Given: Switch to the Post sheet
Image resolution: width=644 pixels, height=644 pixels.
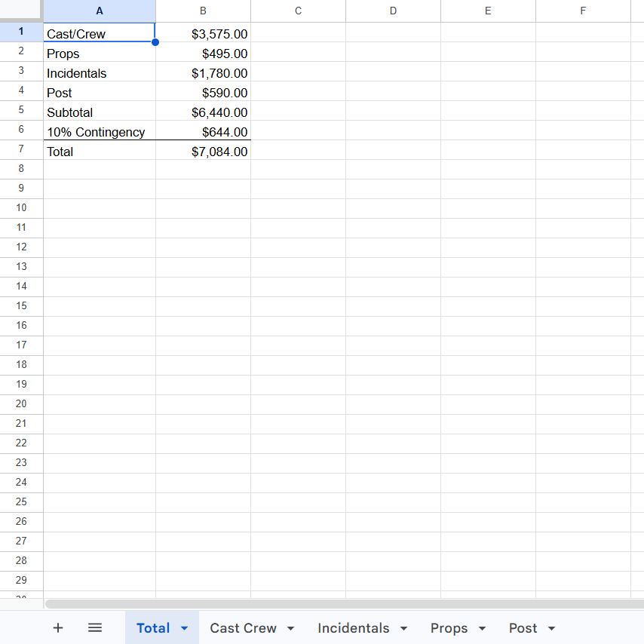Looking at the screenshot, I should point(523,627).
